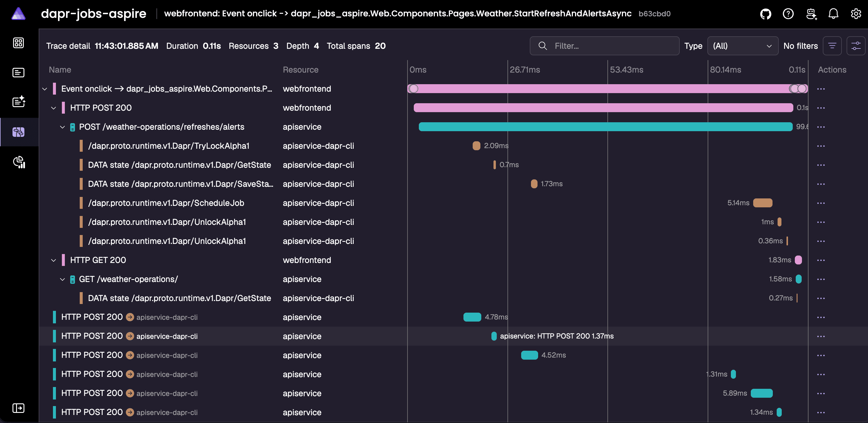
Task: Collapse the HTTP POST 200 webfrontend span
Action: tap(54, 108)
